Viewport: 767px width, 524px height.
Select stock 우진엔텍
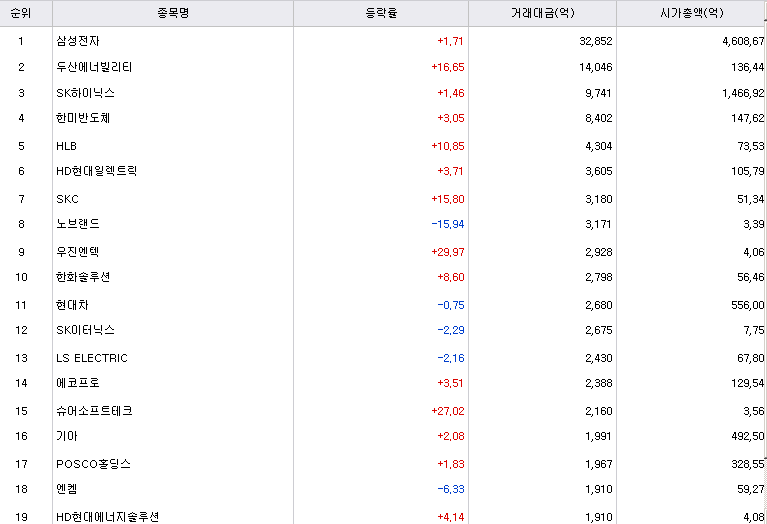78,251
